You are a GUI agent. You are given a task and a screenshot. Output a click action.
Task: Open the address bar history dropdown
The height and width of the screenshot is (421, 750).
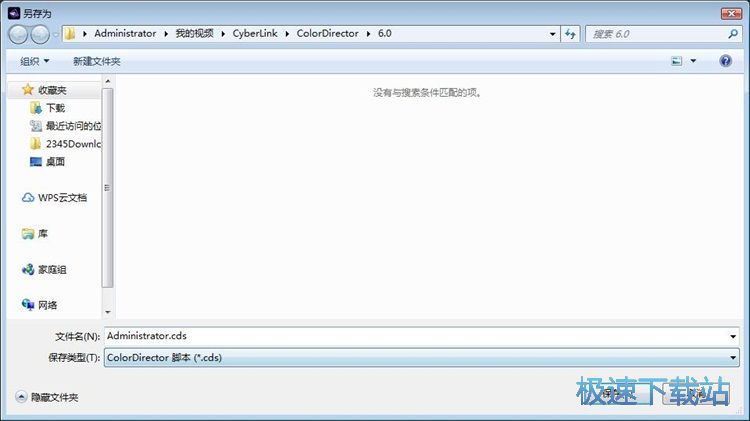(552, 34)
